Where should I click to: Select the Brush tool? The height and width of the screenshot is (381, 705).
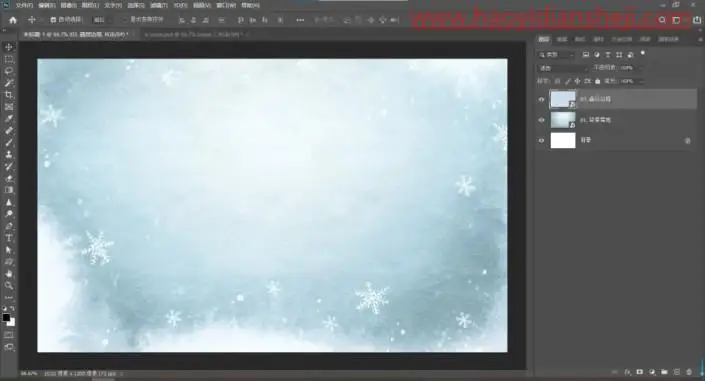click(9, 143)
